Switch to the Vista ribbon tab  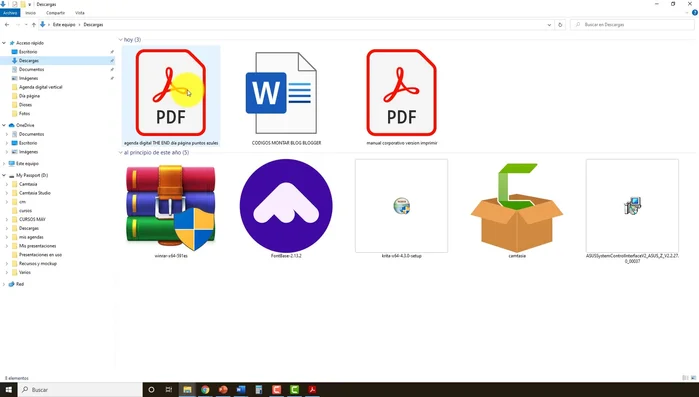[x=80, y=13]
